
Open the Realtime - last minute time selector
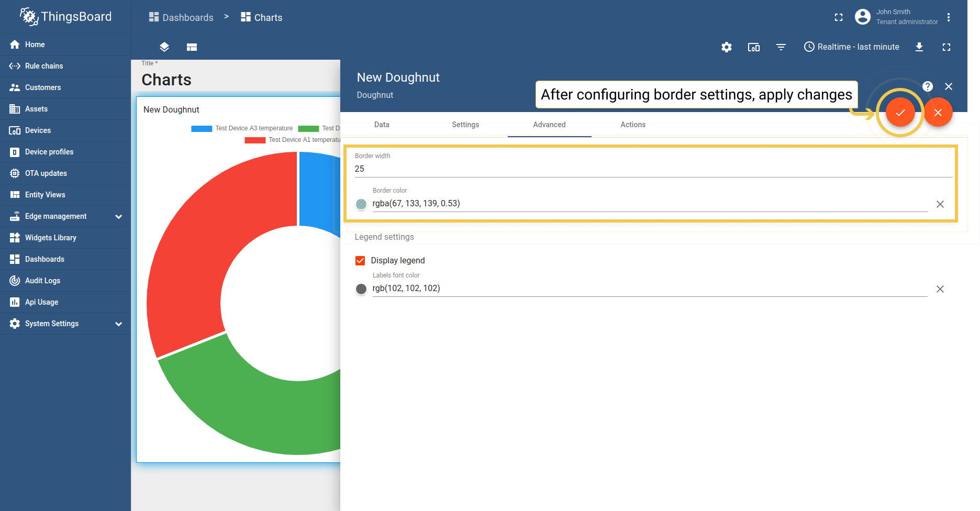click(x=851, y=47)
